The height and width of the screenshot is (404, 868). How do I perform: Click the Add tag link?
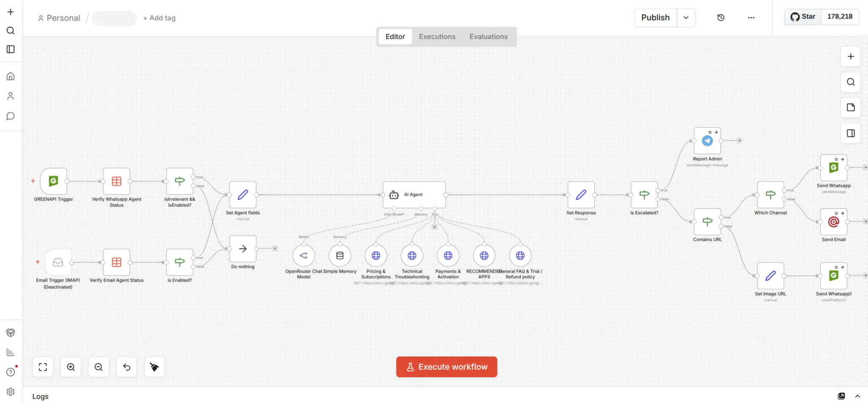click(159, 18)
